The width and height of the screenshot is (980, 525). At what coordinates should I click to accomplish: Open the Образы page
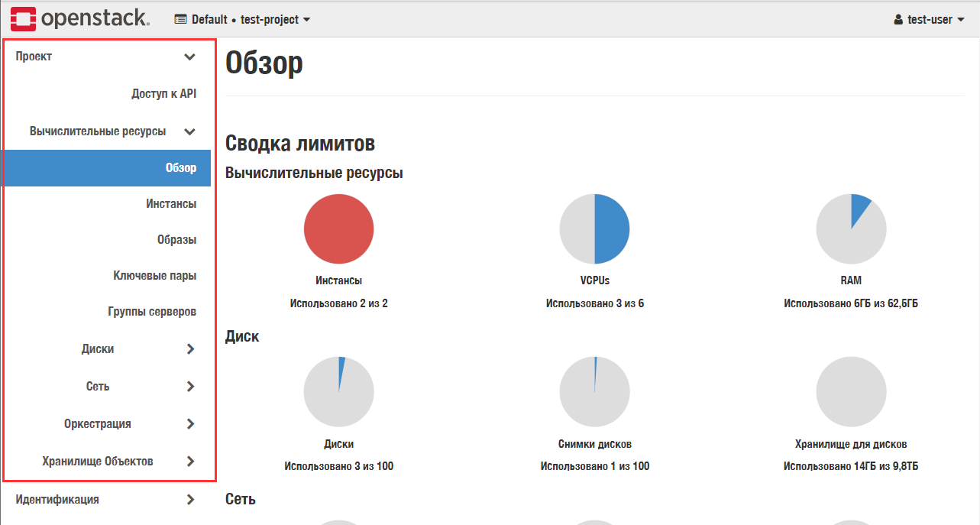[176, 240]
